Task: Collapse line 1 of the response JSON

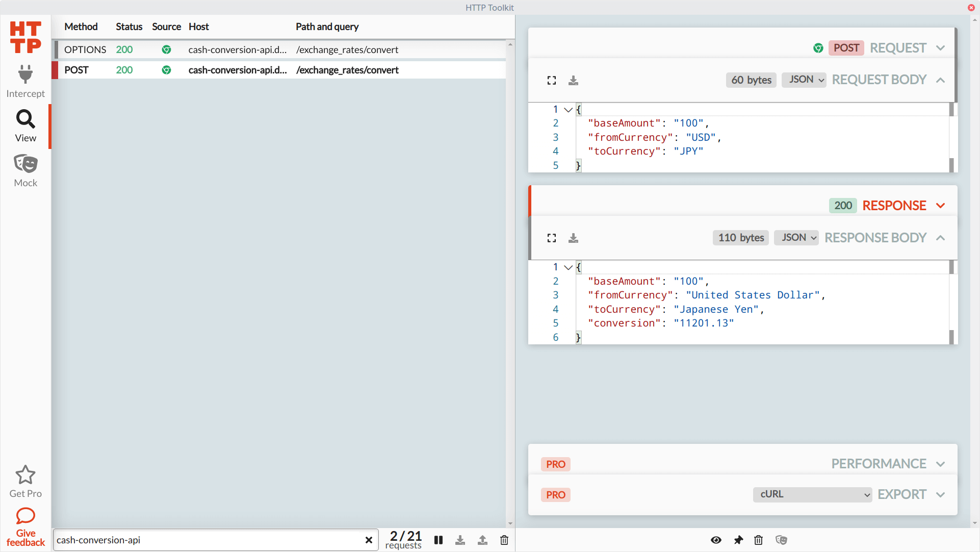Action: point(568,267)
